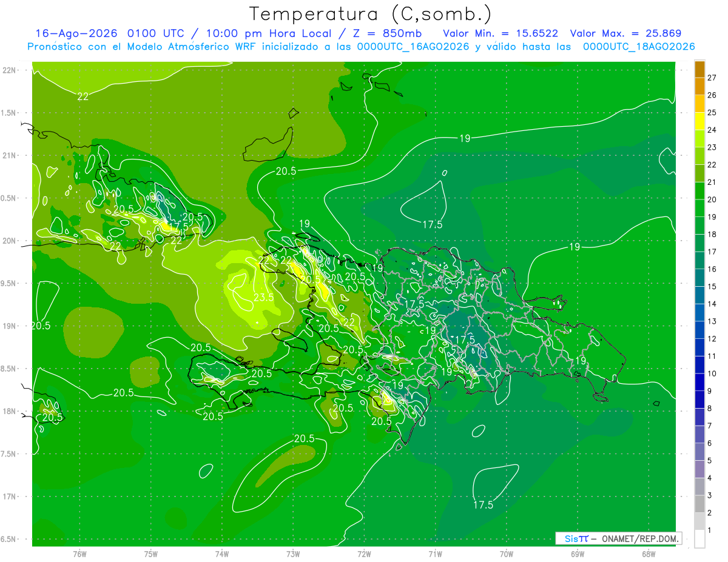Click the orange swatch between 26 and 27
This screenshot has width=728, height=562.
point(699,86)
